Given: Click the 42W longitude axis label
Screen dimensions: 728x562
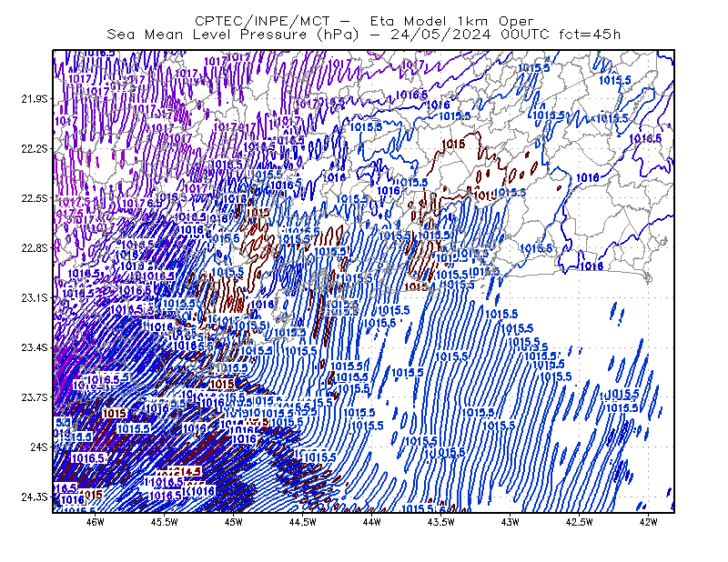Looking at the screenshot, I should [648, 522].
